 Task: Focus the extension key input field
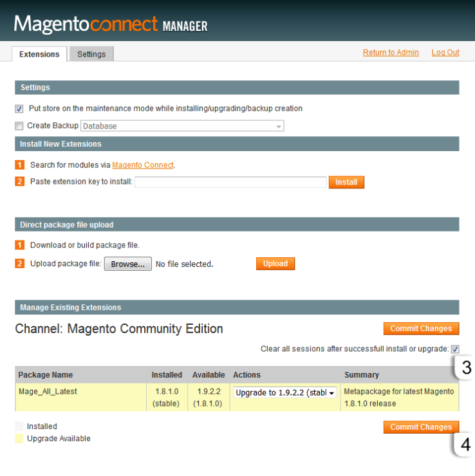pyautogui.click(x=231, y=182)
